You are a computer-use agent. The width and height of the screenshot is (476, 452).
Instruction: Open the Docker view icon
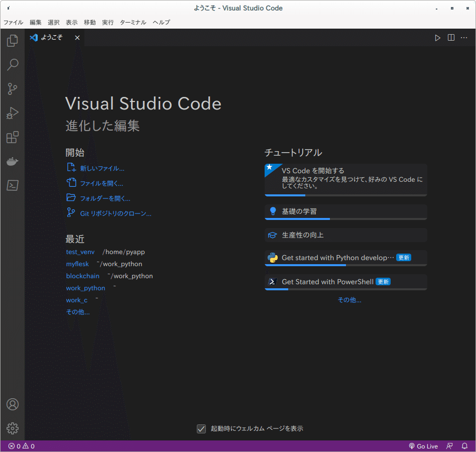[13, 161]
